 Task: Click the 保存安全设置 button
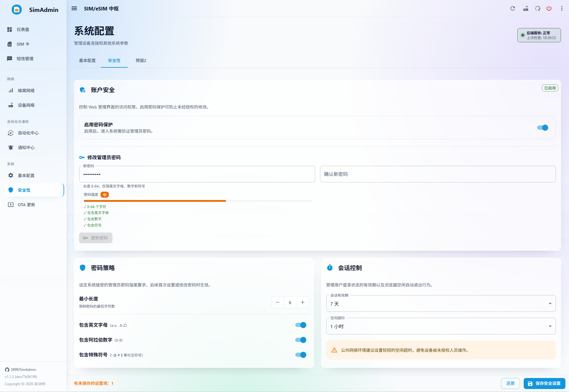tap(545, 383)
